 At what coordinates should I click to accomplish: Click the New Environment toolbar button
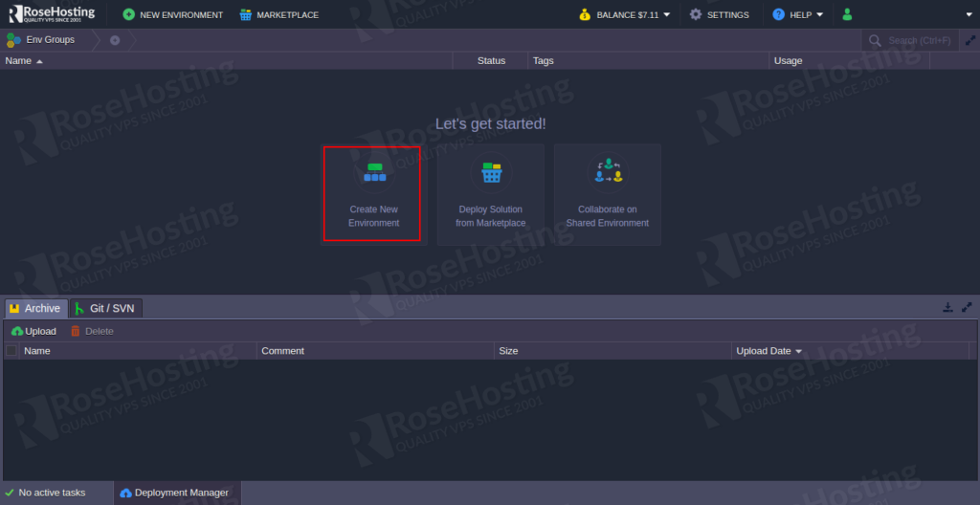coord(173,14)
